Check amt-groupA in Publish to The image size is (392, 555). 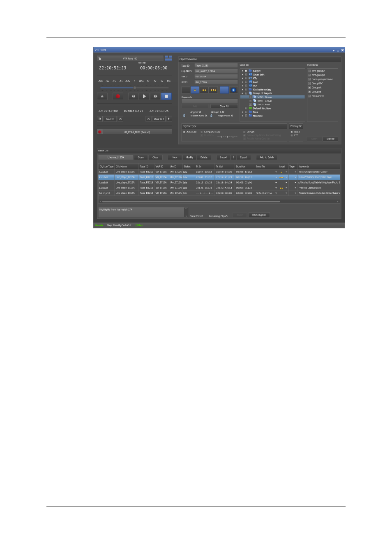(309, 71)
